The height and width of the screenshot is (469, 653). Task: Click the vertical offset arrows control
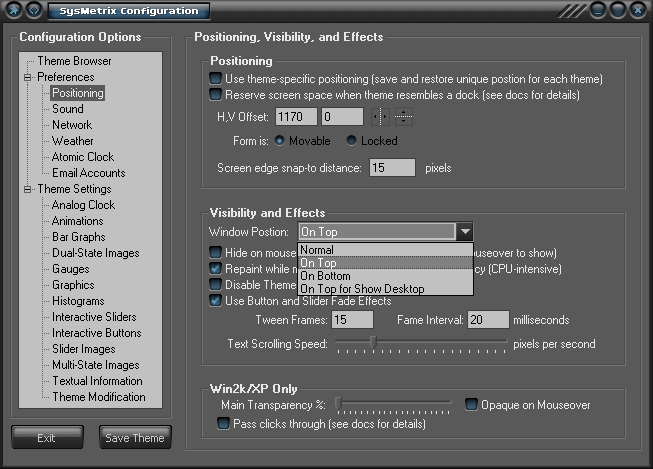point(403,117)
